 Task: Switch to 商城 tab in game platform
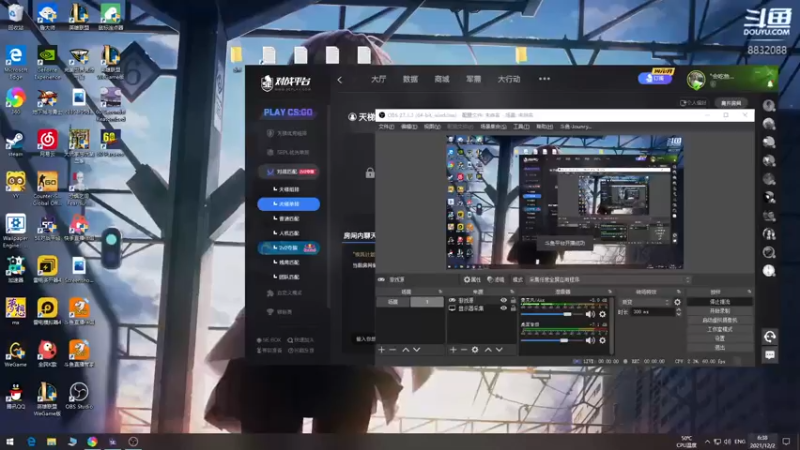pyautogui.click(x=441, y=79)
